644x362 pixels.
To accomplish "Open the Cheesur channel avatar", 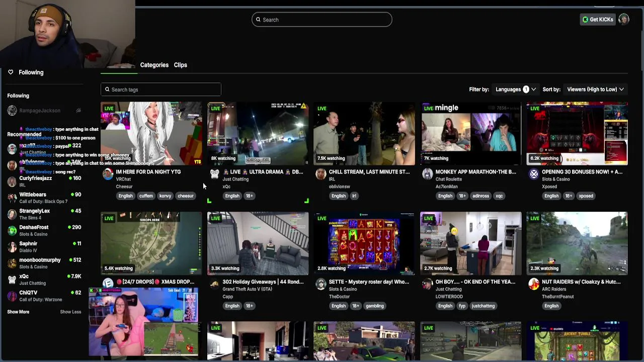I will pos(108,174).
